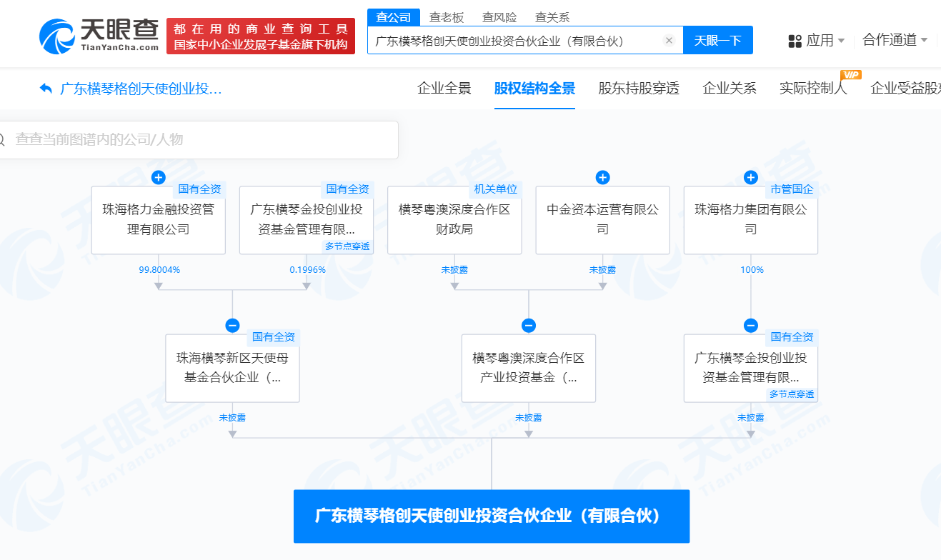Click the VIP badge on 实际控制人

(851, 75)
